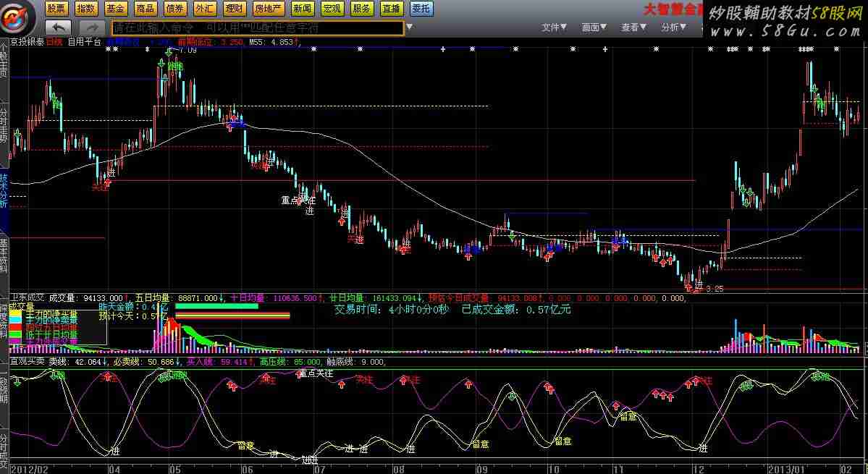
Task: Go back with the left arrow button
Action: click(x=58, y=27)
